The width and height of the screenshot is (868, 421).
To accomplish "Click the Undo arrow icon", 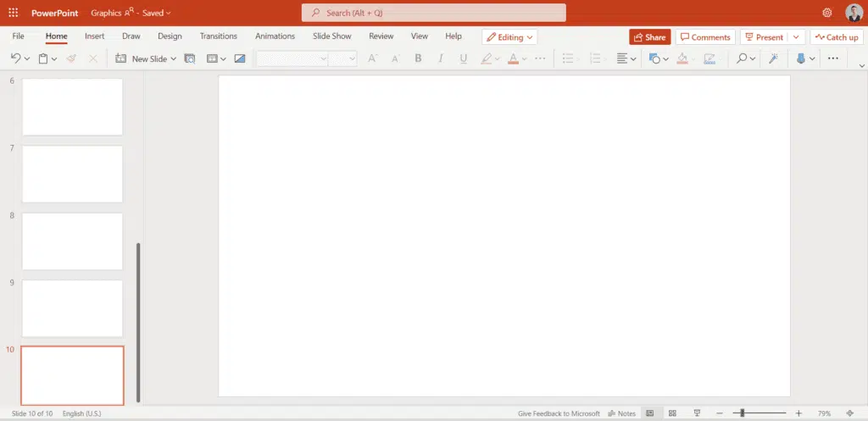I will [x=15, y=58].
